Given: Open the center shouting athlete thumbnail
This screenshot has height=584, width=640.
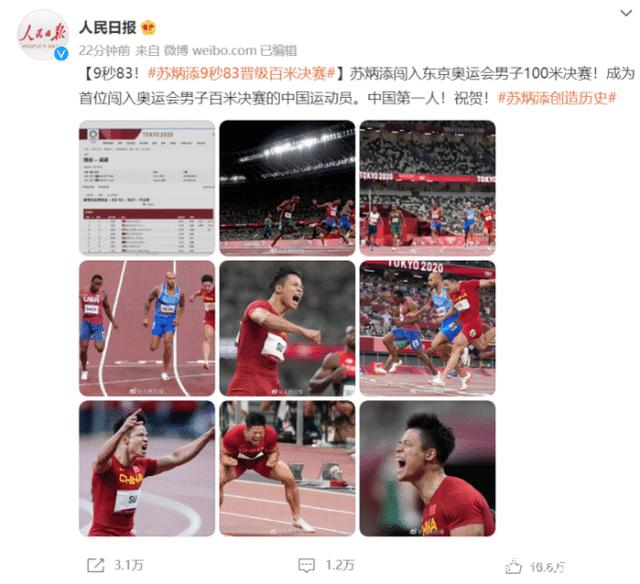Looking at the screenshot, I should pos(287,329).
